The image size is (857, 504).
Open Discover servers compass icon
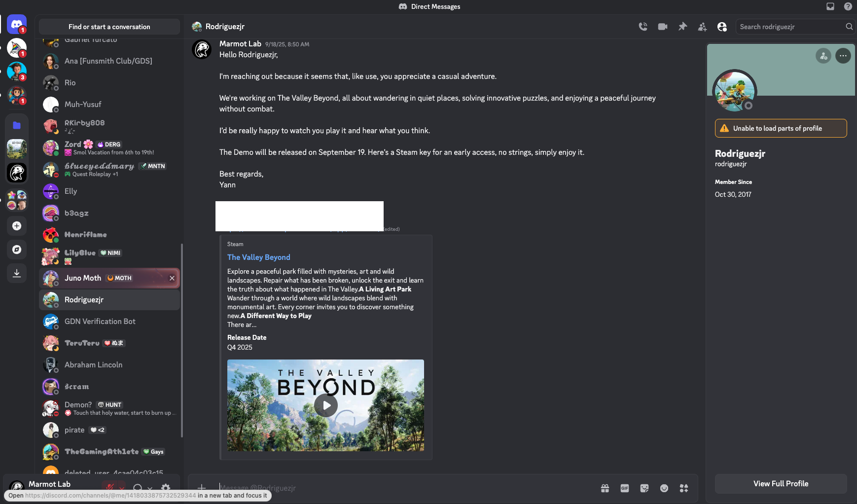17,250
